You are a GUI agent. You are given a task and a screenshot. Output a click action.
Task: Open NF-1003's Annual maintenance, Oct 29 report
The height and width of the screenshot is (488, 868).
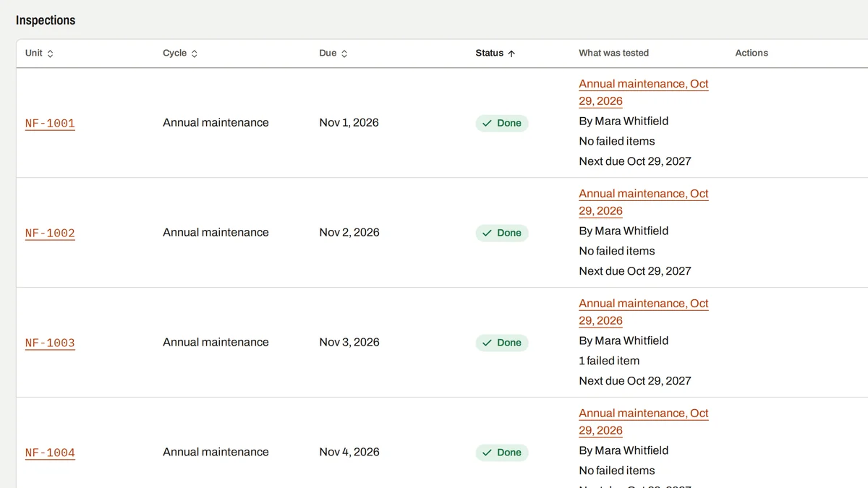(x=644, y=312)
